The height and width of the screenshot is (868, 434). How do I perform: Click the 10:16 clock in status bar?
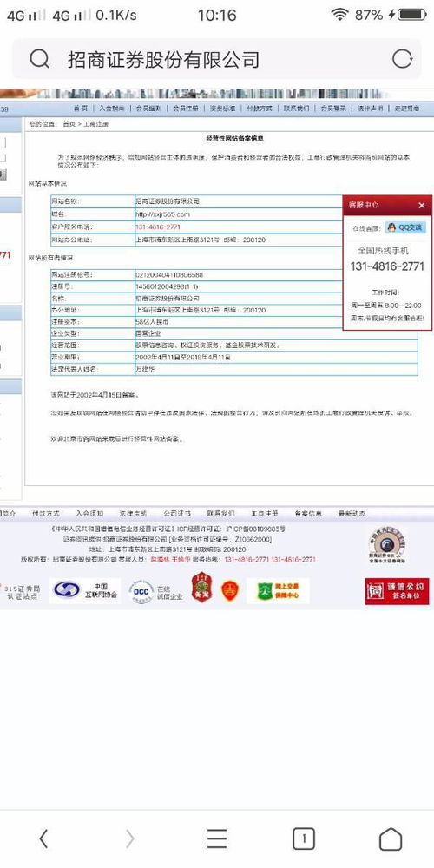pyautogui.click(x=217, y=15)
